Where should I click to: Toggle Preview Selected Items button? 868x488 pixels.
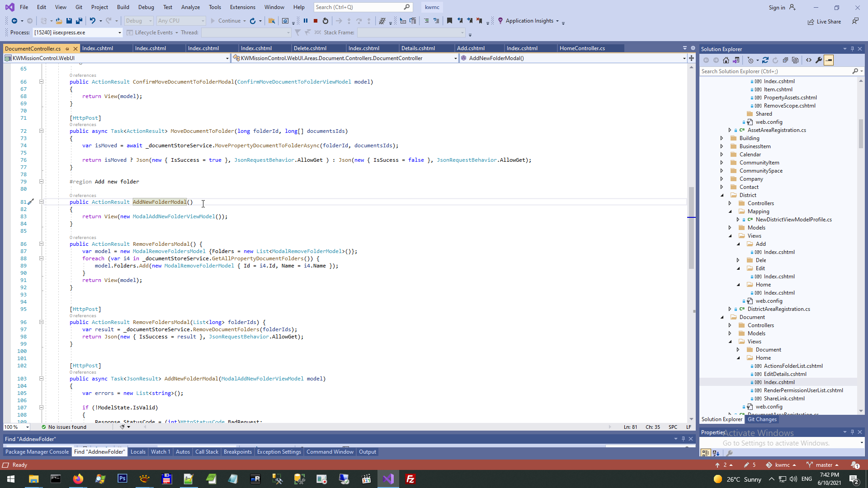coord(829,60)
